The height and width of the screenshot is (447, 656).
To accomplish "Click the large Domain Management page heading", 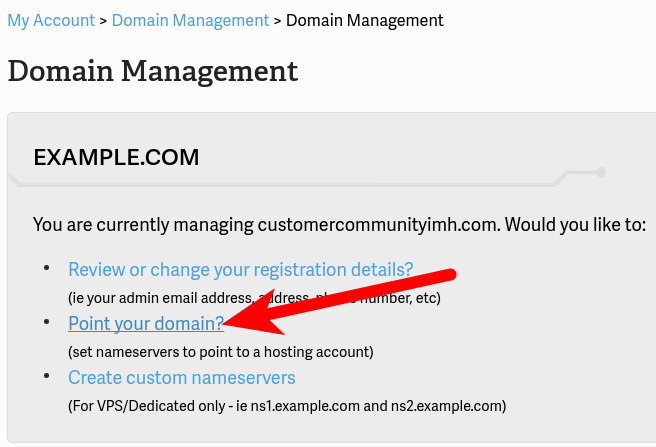I will click(x=153, y=71).
